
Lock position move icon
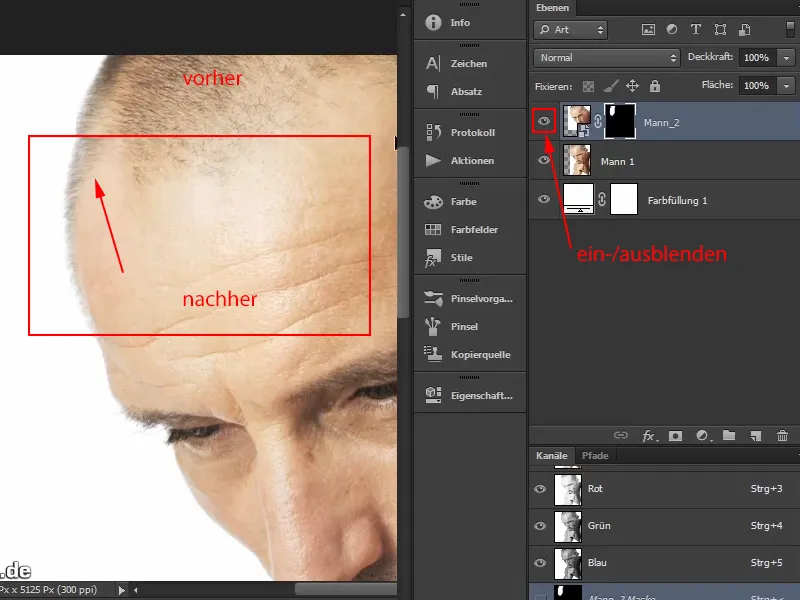[632, 86]
